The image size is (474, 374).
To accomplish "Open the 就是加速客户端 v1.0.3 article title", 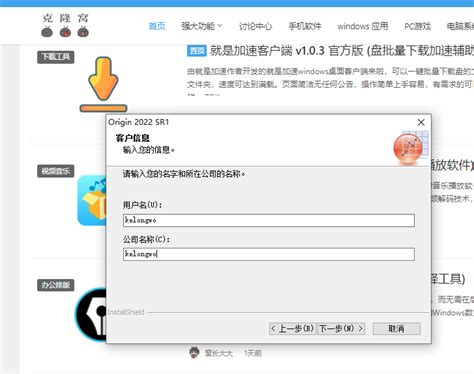I will tap(342, 51).
